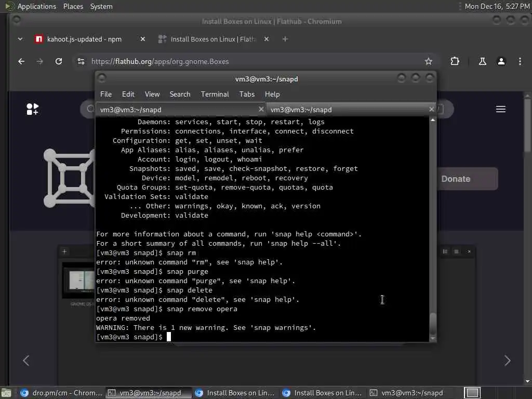Reload the Flathub page
The image size is (532, 399).
59,61
